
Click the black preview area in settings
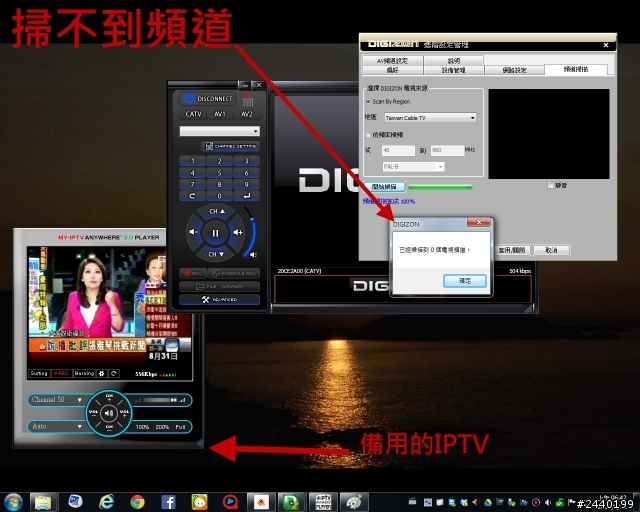click(x=549, y=134)
